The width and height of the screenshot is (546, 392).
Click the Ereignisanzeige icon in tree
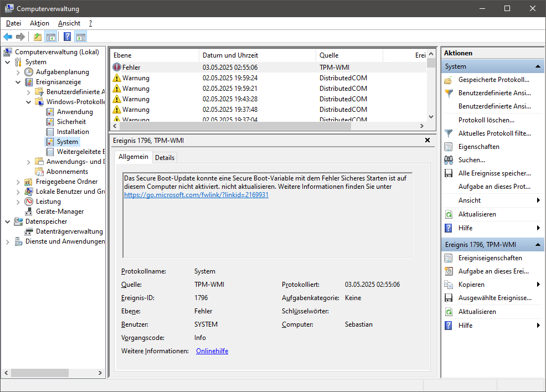coord(29,82)
